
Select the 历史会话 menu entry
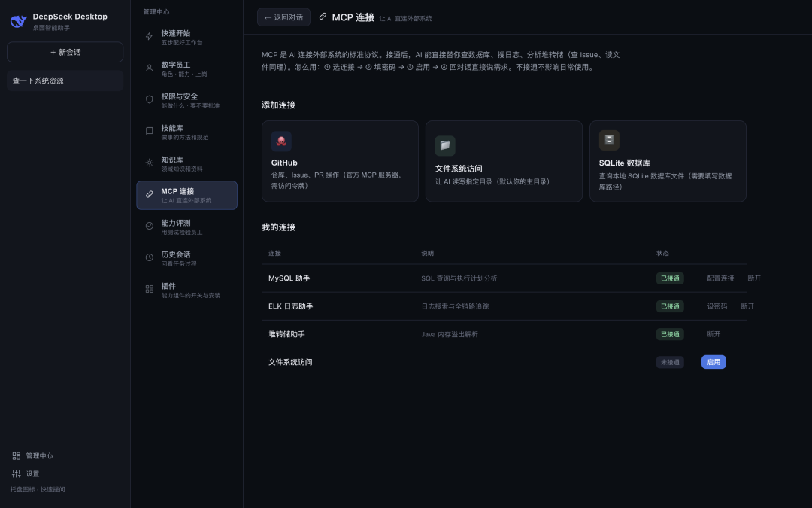[187, 259]
